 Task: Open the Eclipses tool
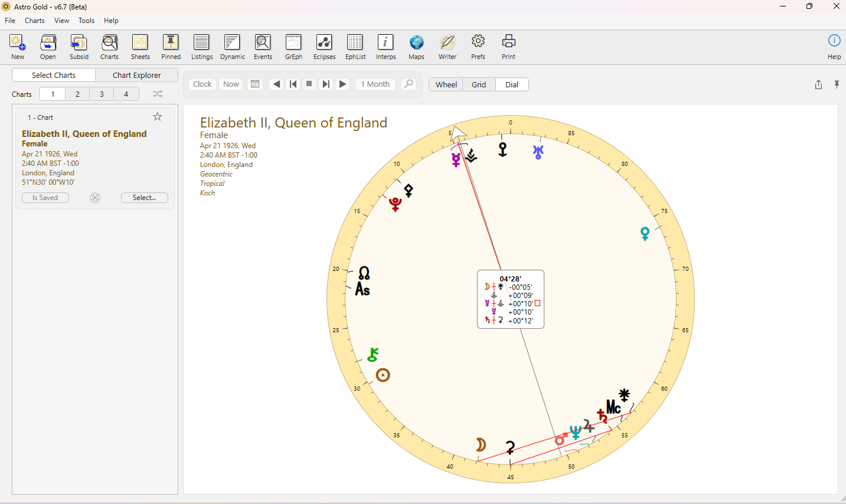click(x=324, y=47)
